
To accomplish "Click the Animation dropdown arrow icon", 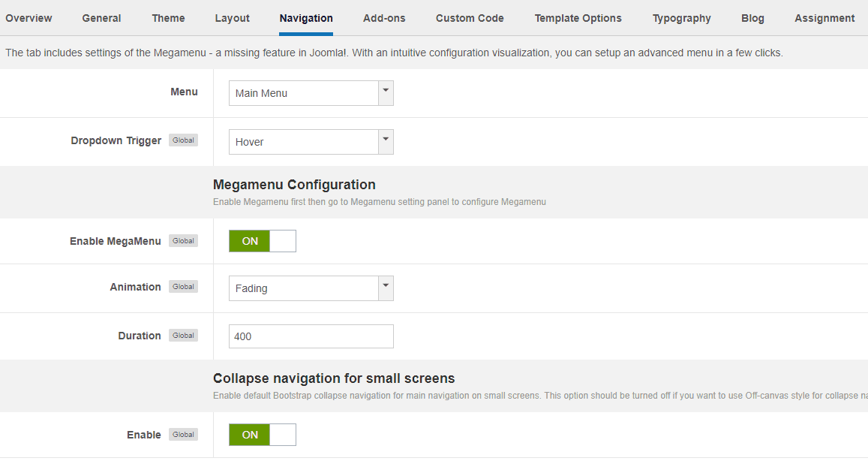I will click(x=386, y=288).
